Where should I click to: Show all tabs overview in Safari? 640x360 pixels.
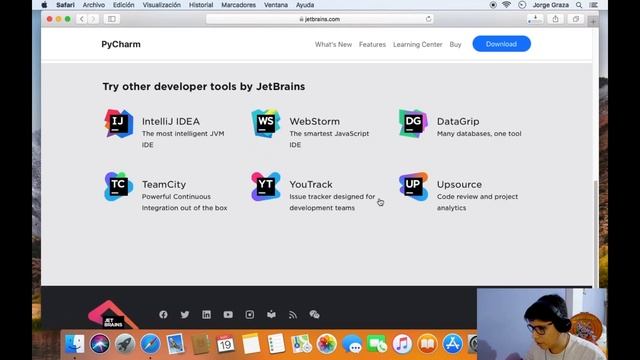576,19
